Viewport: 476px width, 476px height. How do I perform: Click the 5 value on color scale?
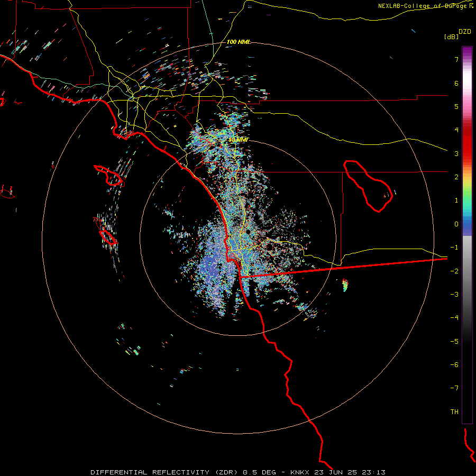tap(456, 106)
